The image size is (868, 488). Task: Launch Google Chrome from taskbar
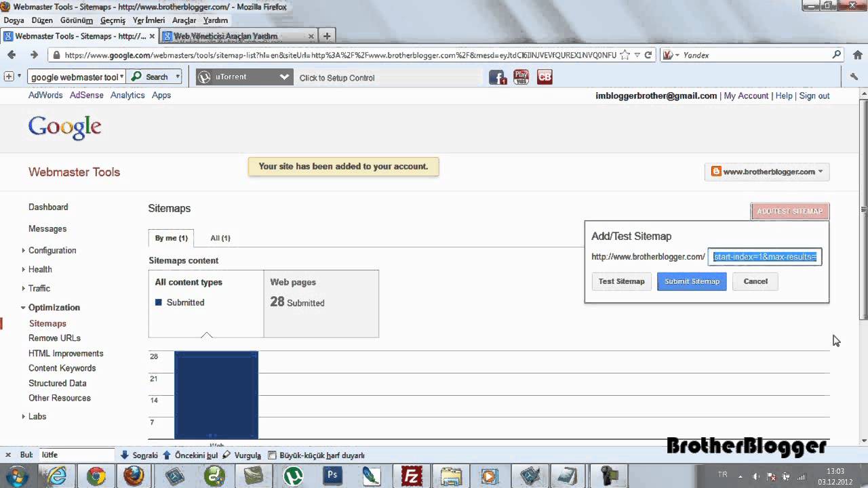[96, 476]
